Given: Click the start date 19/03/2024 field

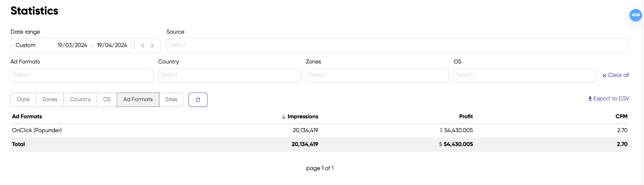Looking at the screenshot, I should tap(72, 45).
